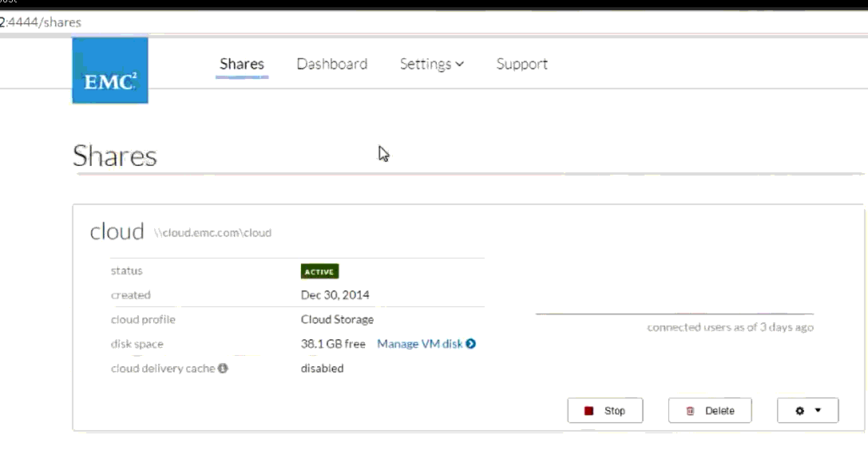Go to the Support page
Viewport: 868px width, 450px height.
point(522,64)
